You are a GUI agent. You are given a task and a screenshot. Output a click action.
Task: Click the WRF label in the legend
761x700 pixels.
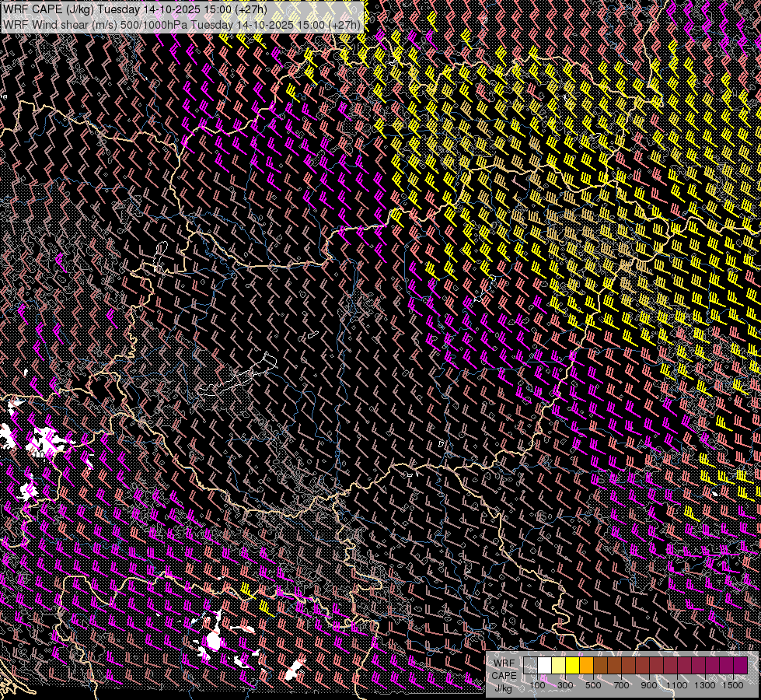pos(504,663)
